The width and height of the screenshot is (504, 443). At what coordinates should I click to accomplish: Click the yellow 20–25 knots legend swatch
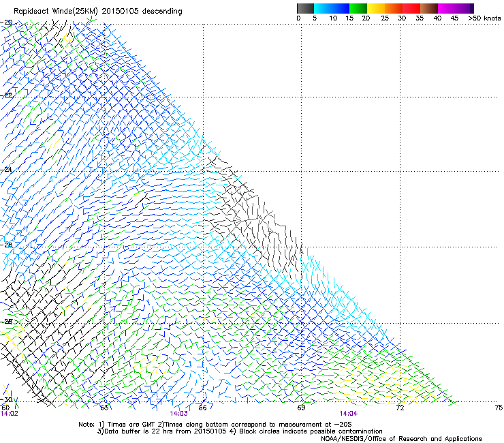pos(376,8)
